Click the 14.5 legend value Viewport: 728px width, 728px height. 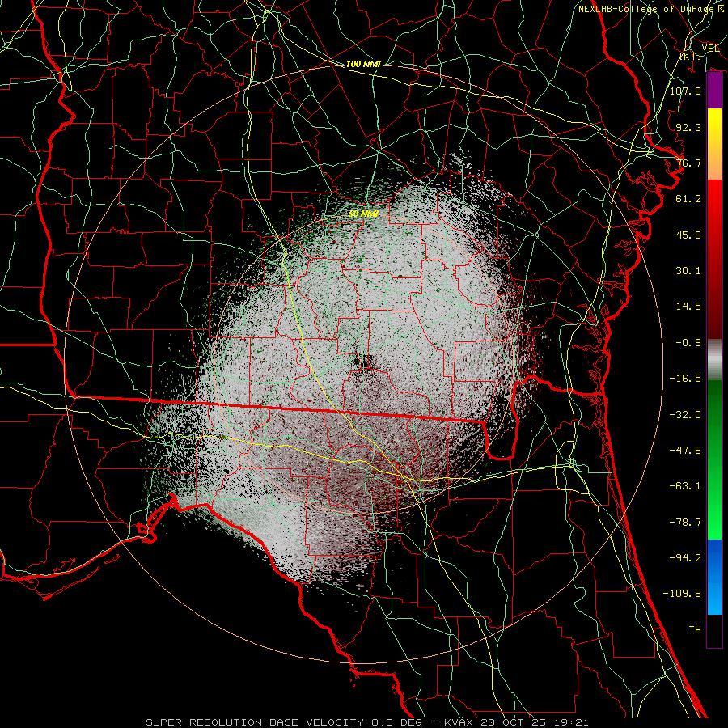[x=688, y=307]
